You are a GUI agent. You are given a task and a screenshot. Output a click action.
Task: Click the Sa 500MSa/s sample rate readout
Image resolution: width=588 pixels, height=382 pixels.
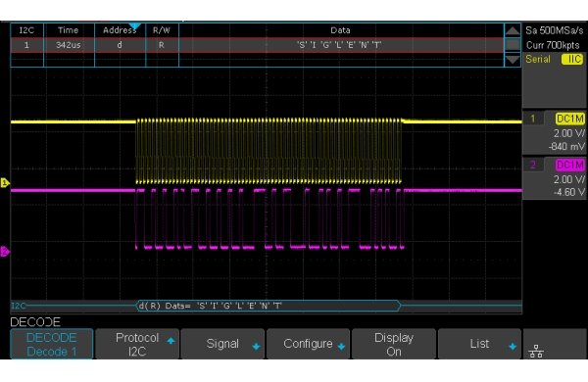click(554, 30)
